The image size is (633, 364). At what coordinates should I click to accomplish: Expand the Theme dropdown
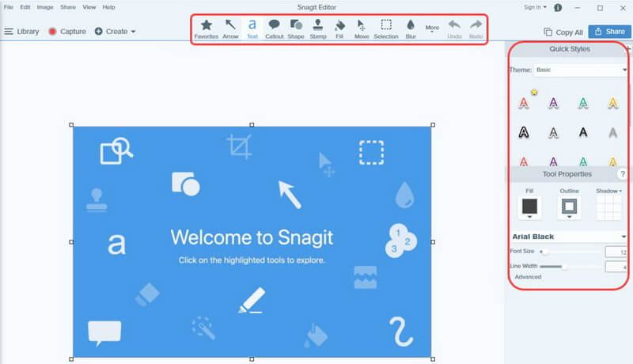click(582, 70)
